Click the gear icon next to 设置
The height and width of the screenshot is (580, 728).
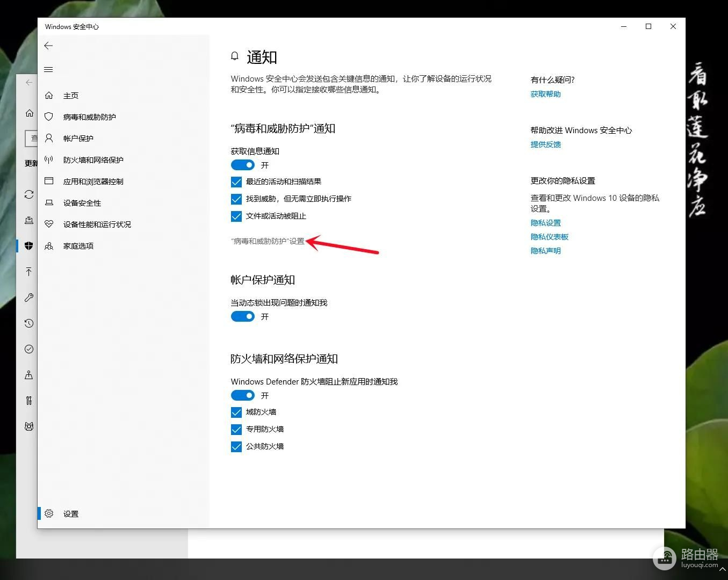point(49,513)
